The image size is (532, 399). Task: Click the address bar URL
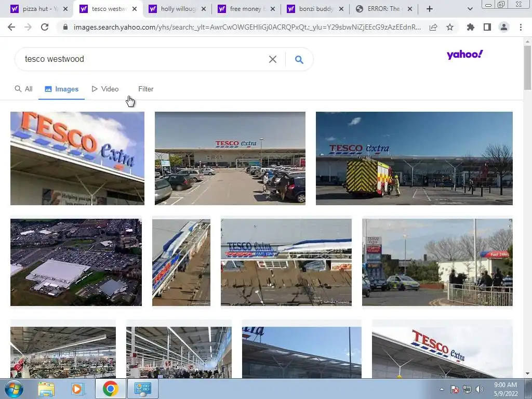click(x=247, y=27)
